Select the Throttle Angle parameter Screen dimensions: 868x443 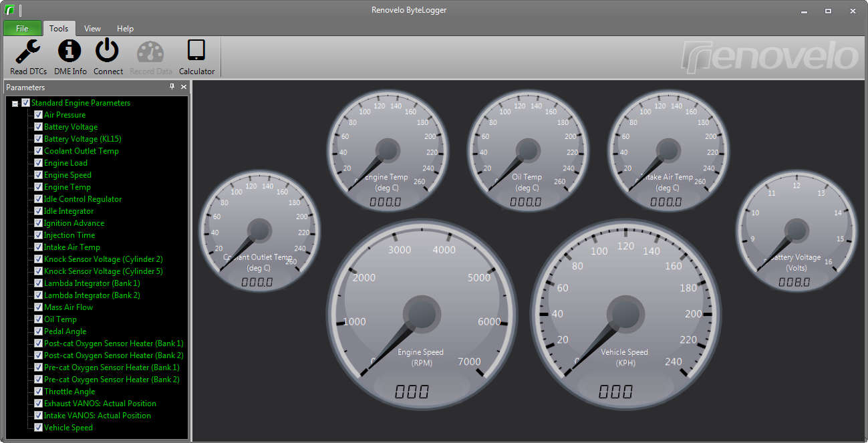69,392
